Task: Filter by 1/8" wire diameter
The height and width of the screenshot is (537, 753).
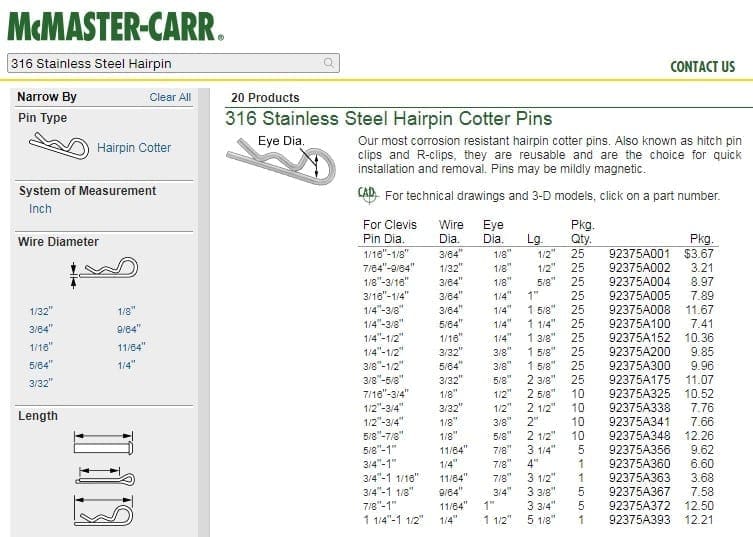Action: point(127,311)
